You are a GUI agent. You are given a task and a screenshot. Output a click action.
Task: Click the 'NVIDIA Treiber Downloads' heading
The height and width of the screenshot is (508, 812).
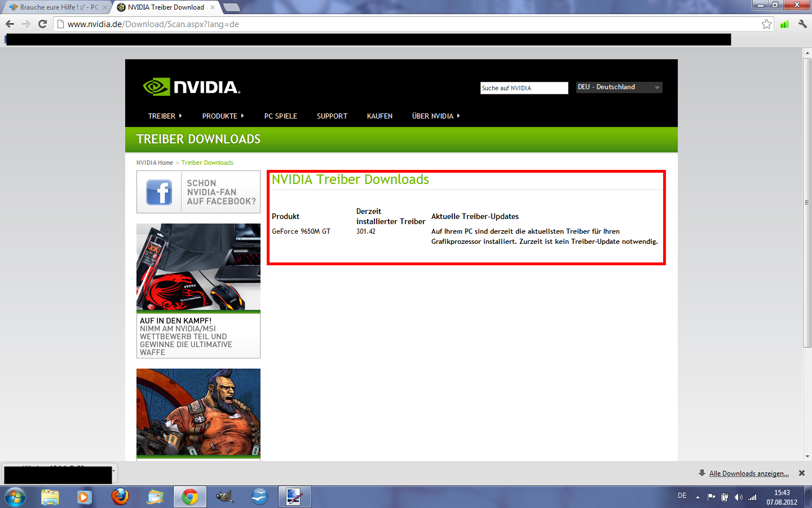coord(350,179)
